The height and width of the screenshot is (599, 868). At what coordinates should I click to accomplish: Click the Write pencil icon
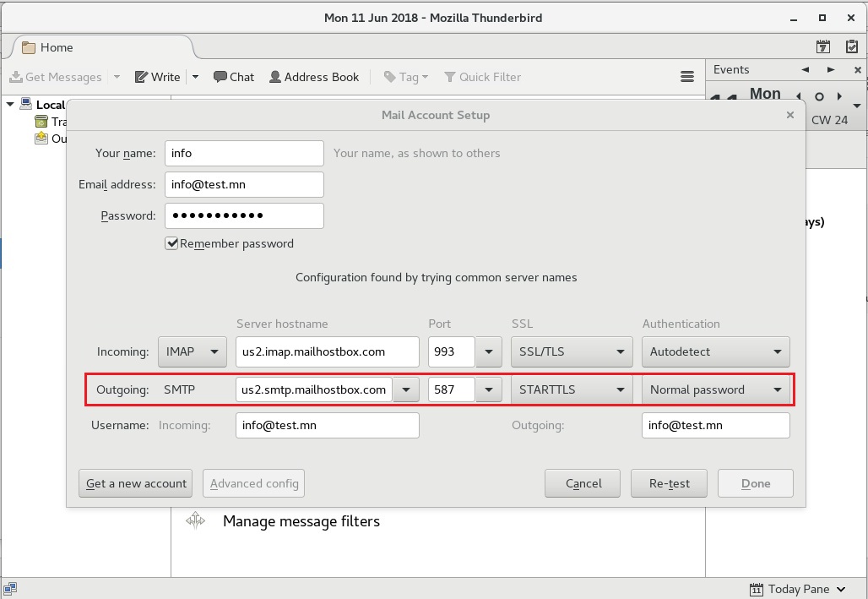141,77
